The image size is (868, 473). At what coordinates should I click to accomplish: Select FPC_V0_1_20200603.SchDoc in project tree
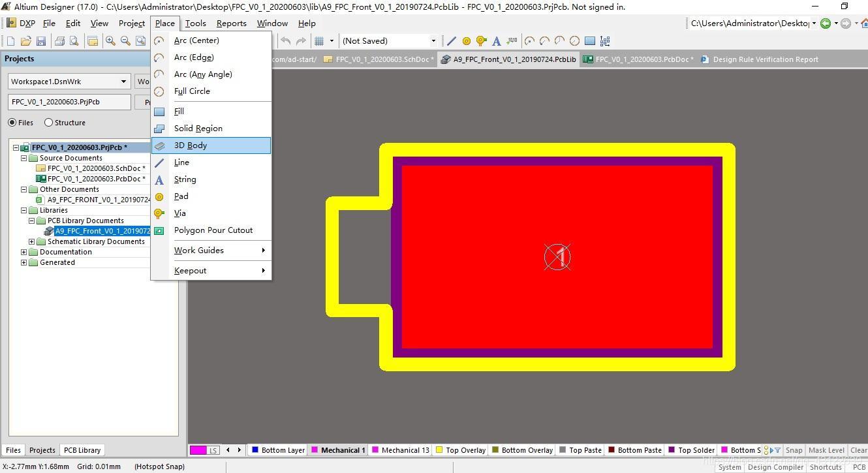point(96,168)
